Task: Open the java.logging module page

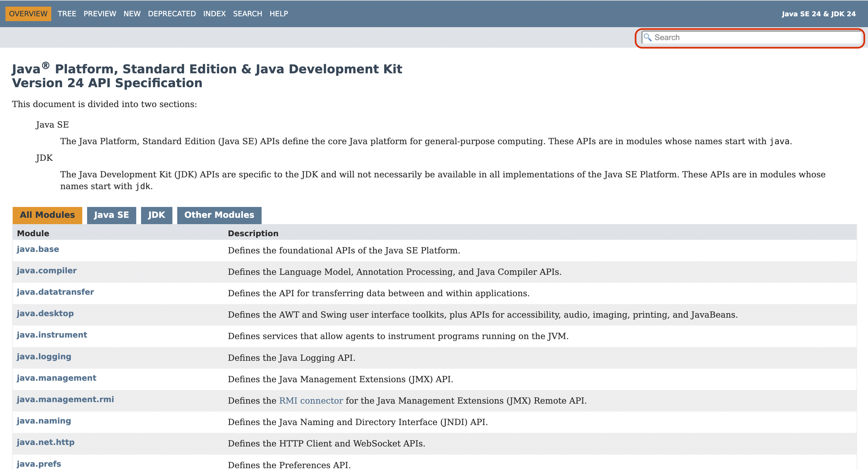Action: click(x=44, y=356)
